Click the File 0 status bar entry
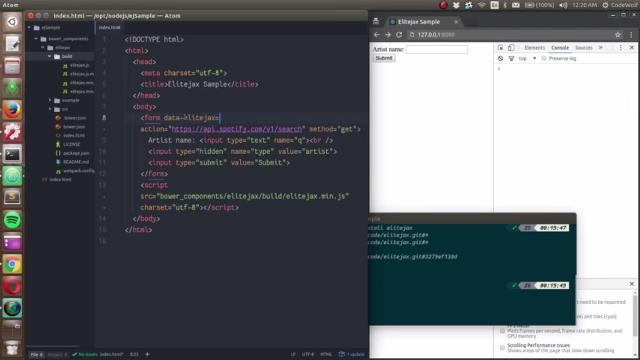The height and width of the screenshot is (360, 640). pyautogui.click(x=36, y=354)
